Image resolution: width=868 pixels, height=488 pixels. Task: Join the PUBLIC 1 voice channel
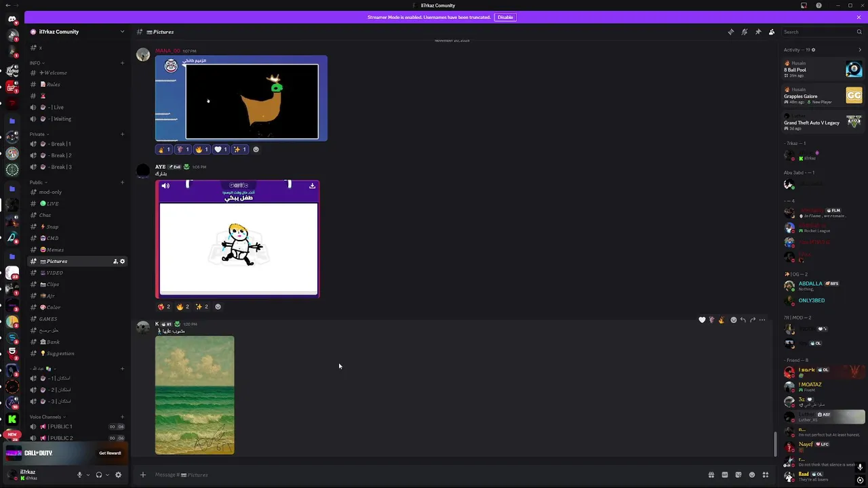(77, 426)
